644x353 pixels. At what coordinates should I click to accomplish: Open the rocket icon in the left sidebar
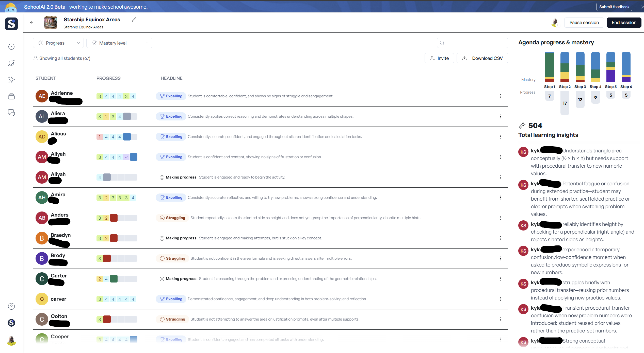[x=11, y=63]
